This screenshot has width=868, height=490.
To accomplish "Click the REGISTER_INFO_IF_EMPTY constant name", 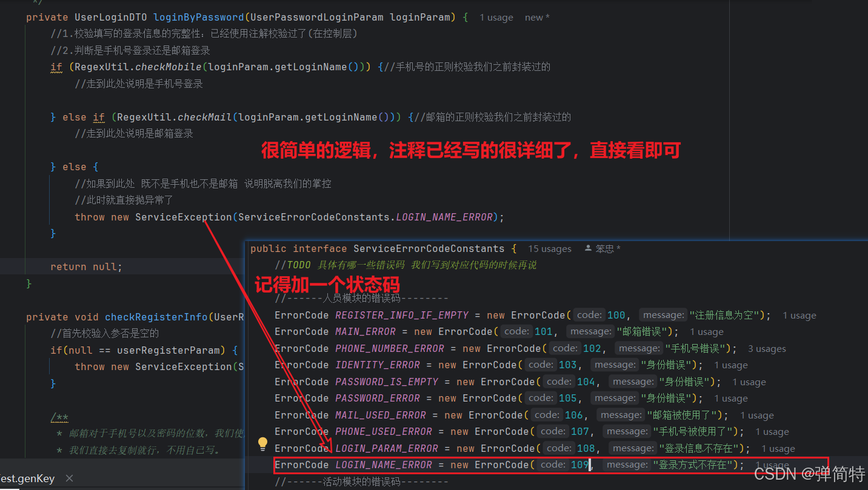I will click(x=402, y=315).
